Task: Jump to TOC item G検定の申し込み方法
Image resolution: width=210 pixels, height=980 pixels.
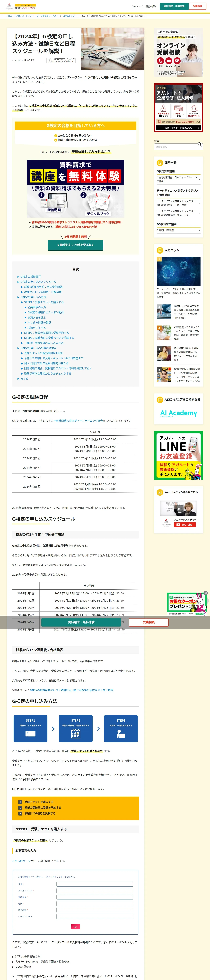Action: (x=33, y=297)
